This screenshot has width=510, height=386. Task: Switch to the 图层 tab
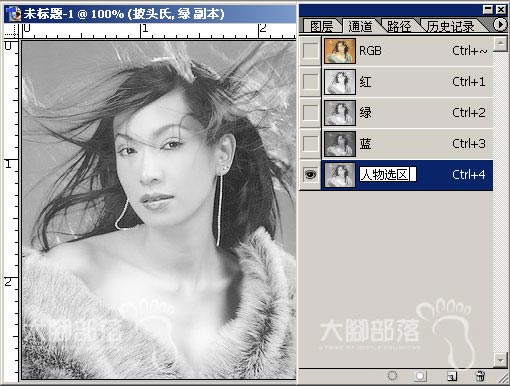pos(321,26)
